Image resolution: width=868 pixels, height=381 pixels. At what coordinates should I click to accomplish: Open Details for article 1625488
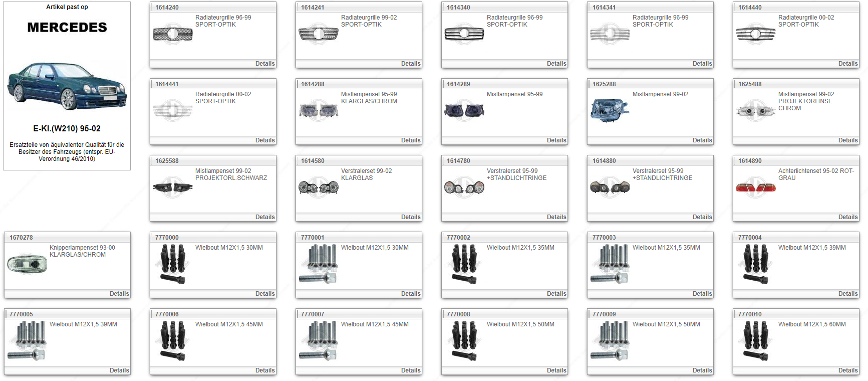click(x=848, y=140)
